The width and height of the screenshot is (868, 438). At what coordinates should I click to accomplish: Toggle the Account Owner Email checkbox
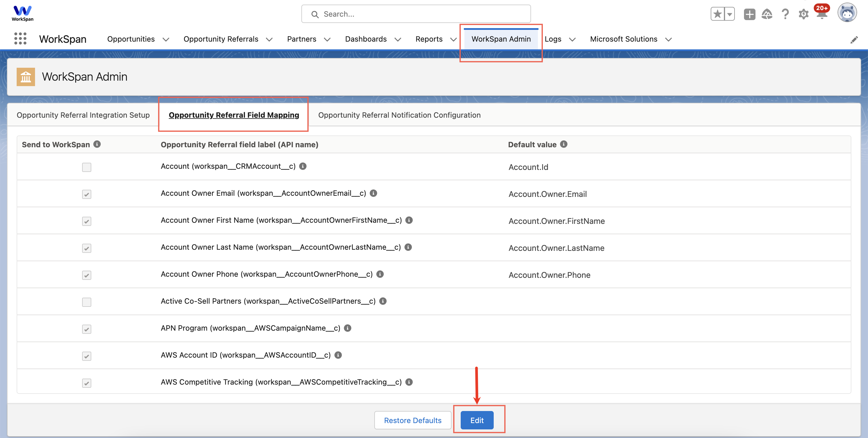pyautogui.click(x=87, y=194)
